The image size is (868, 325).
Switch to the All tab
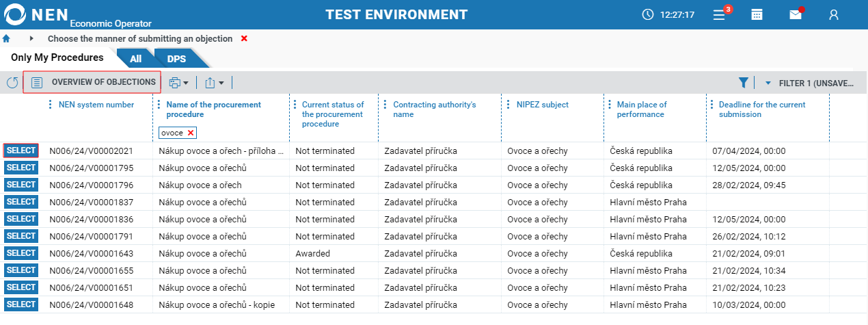click(135, 59)
